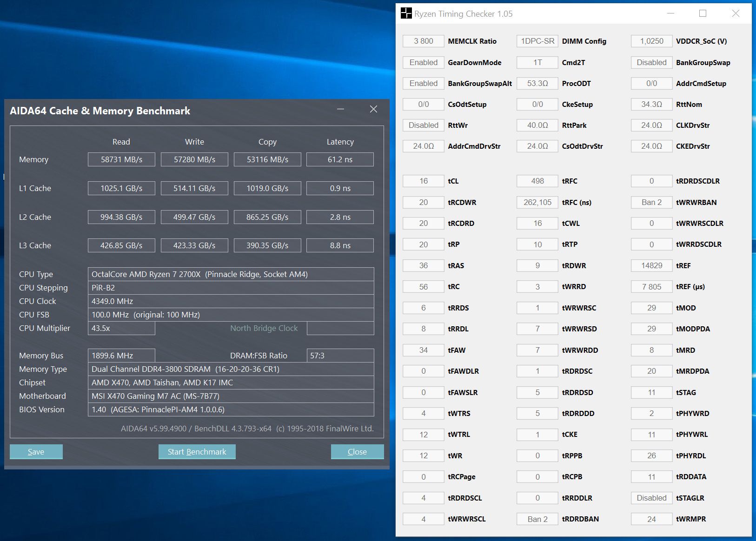Viewport: 756px width, 541px height.
Task: Minimize the Ryzen Timing Checker window
Action: [x=670, y=13]
